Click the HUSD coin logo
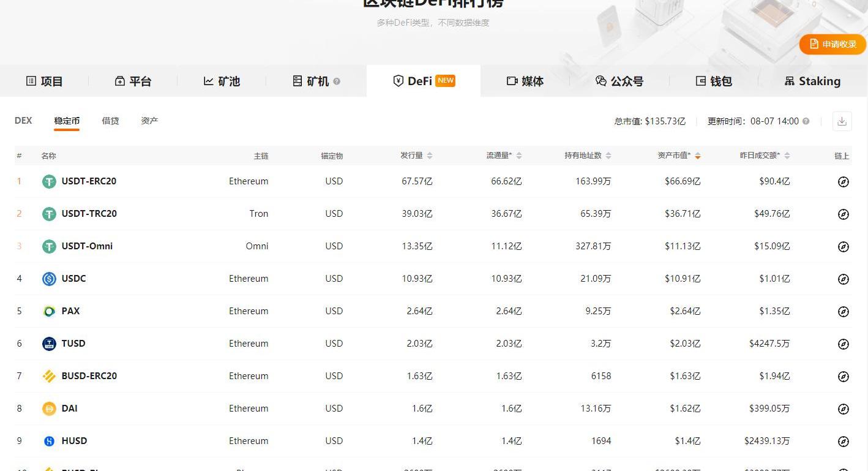The height and width of the screenshot is (471, 868). tap(49, 441)
